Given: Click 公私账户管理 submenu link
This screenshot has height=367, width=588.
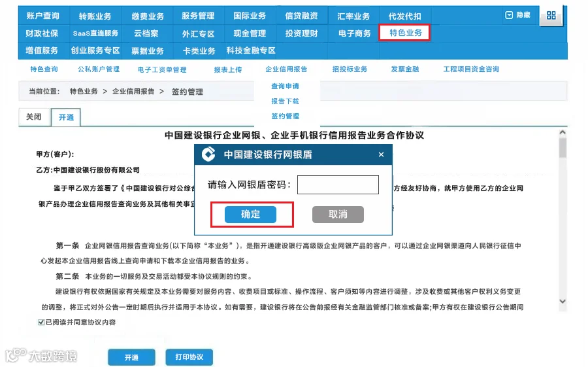Looking at the screenshot, I should 99,69.
